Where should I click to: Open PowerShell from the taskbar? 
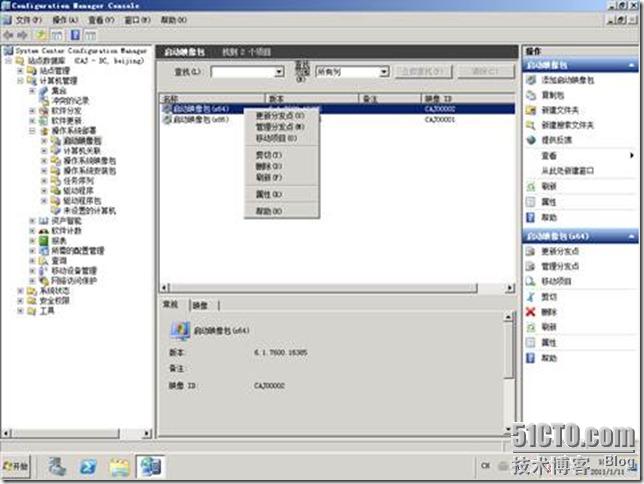88,467
